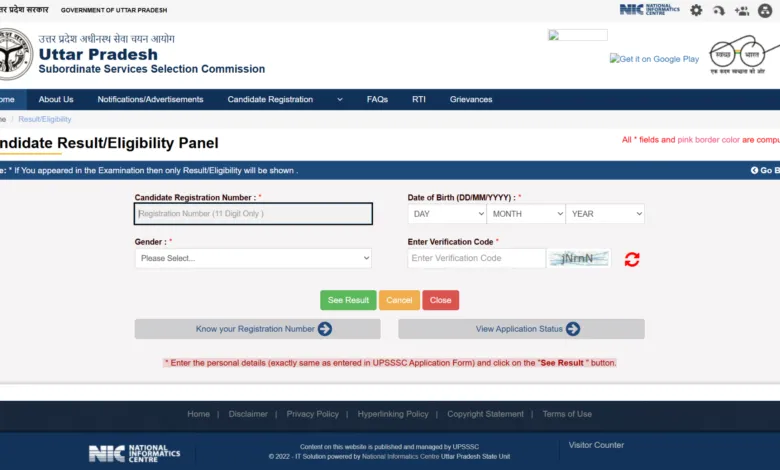Click the orange Cancel button
Image resolution: width=780 pixels, height=470 pixels.
pos(399,300)
